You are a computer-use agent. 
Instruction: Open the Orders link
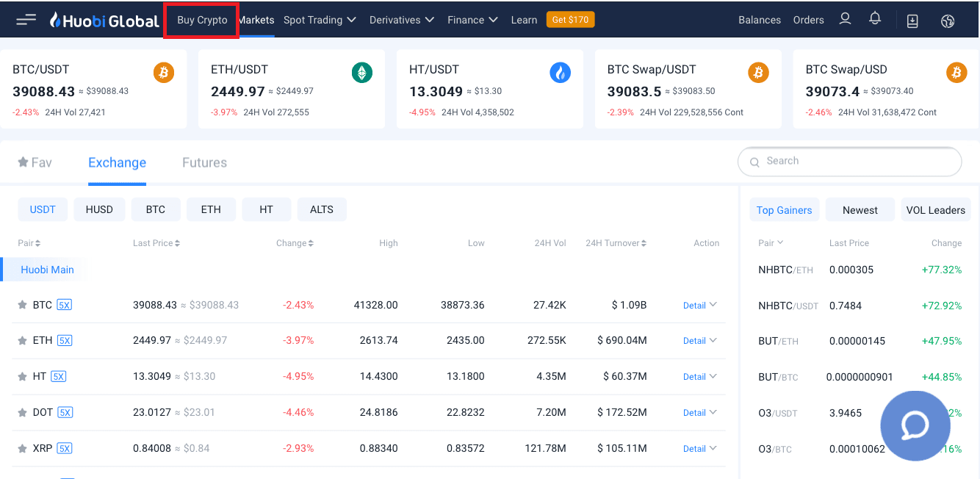(809, 20)
